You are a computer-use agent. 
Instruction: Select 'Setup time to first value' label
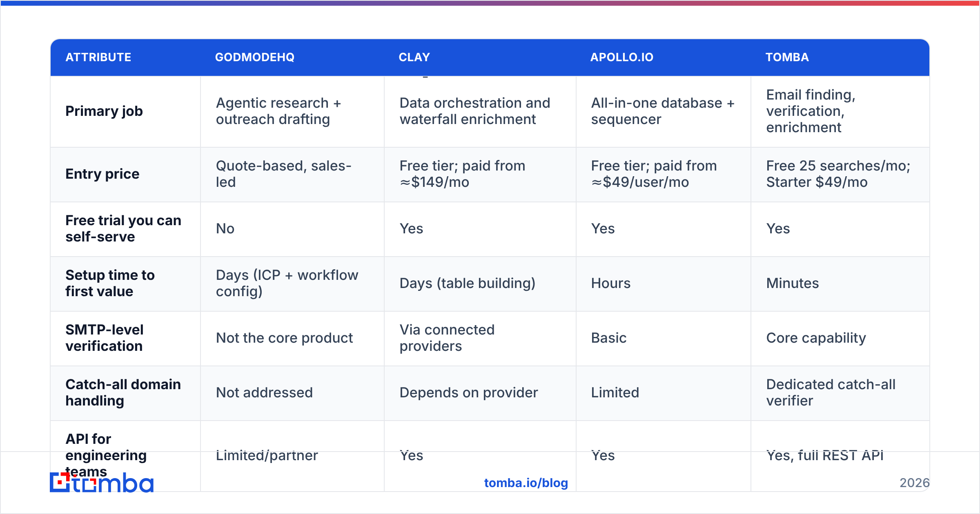(x=110, y=283)
